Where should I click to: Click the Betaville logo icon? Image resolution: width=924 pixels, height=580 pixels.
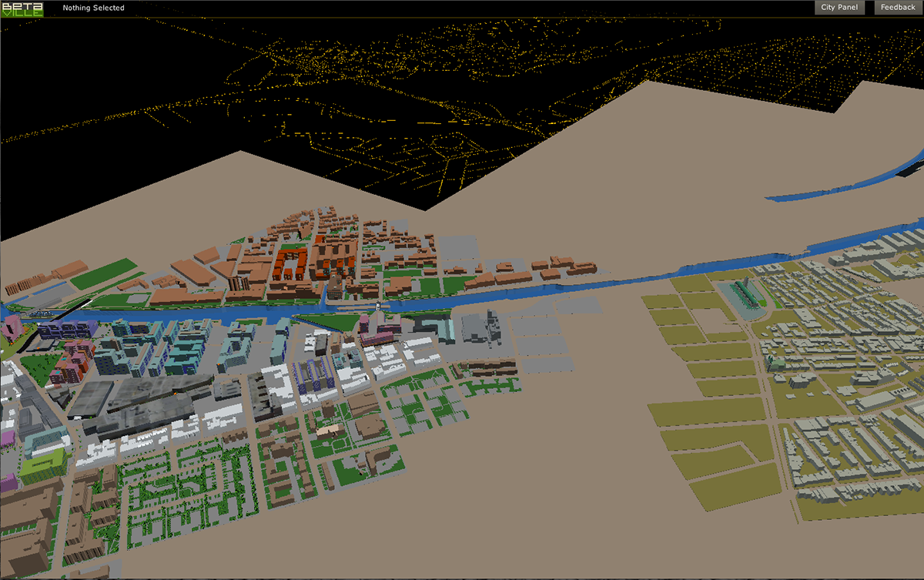coord(22,8)
